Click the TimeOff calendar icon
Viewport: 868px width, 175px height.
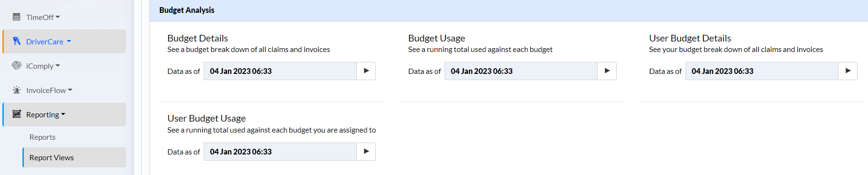[16, 17]
